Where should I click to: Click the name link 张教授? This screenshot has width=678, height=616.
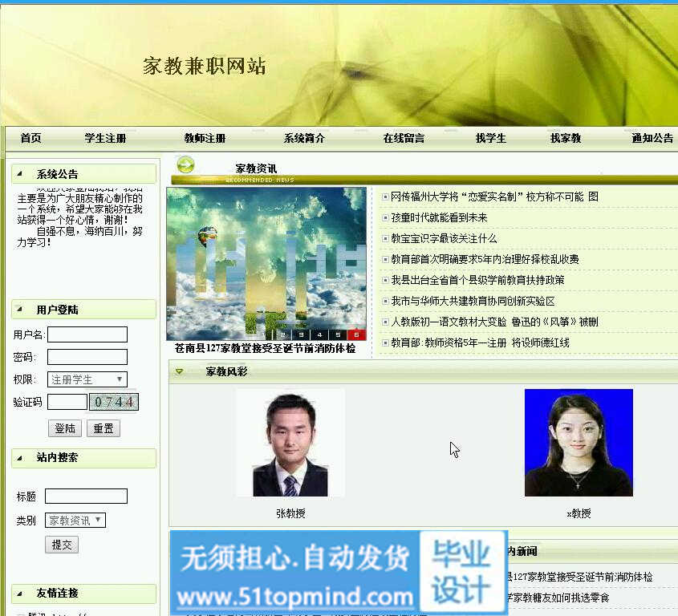click(290, 513)
